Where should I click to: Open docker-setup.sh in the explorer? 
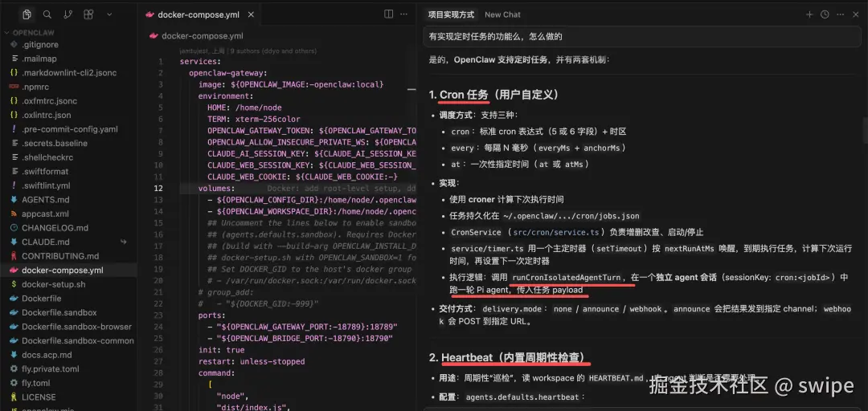(54, 284)
